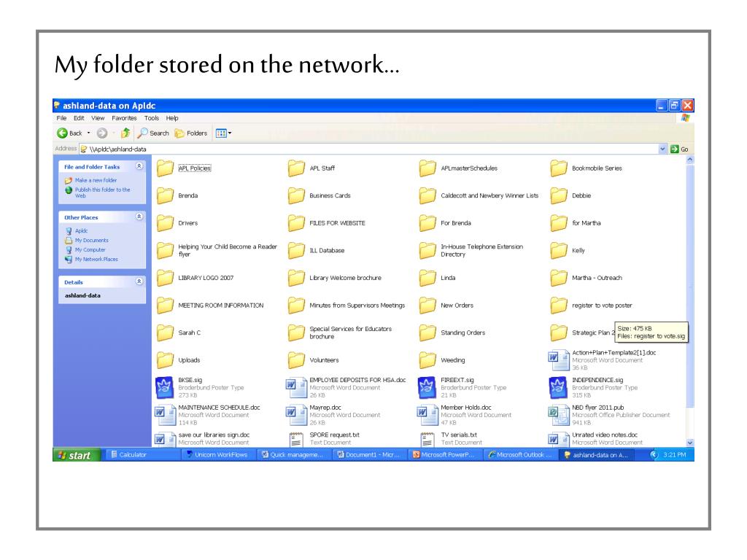Click the Forward arrow icon
747x560 pixels.
[102, 133]
